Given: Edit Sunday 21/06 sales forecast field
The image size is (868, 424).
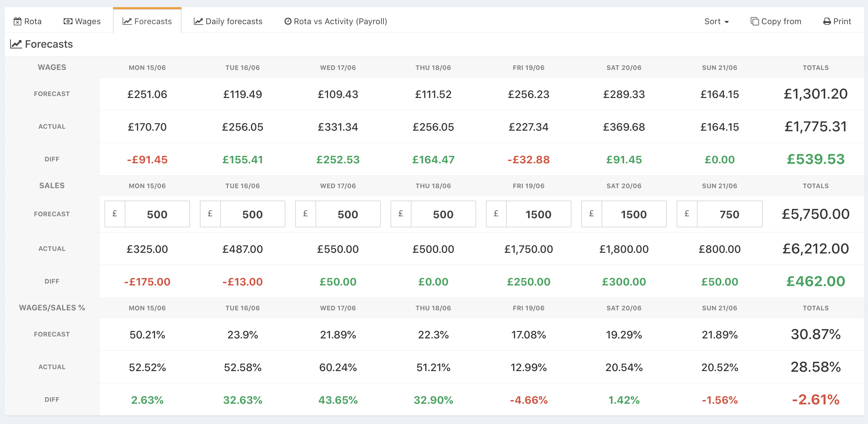Looking at the screenshot, I should (x=729, y=214).
